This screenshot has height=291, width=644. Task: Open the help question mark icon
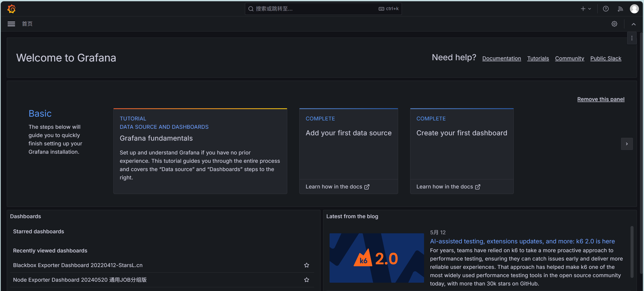click(606, 9)
